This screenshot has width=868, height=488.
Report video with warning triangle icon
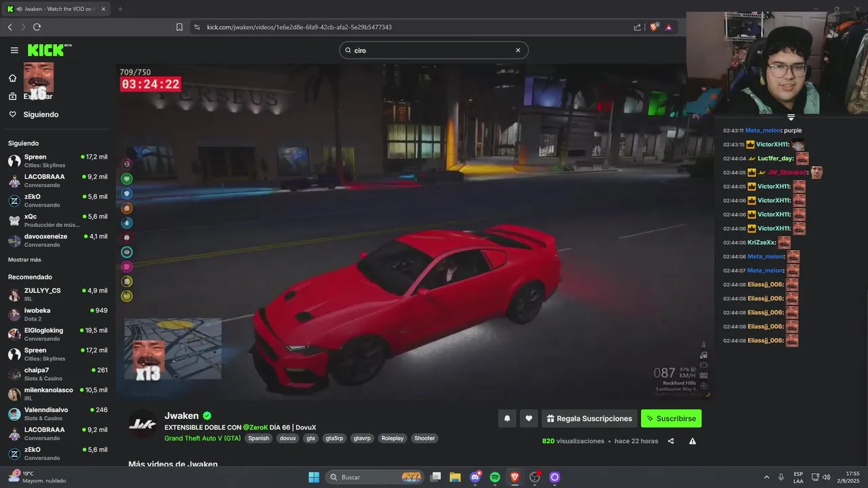tap(692, 441)
